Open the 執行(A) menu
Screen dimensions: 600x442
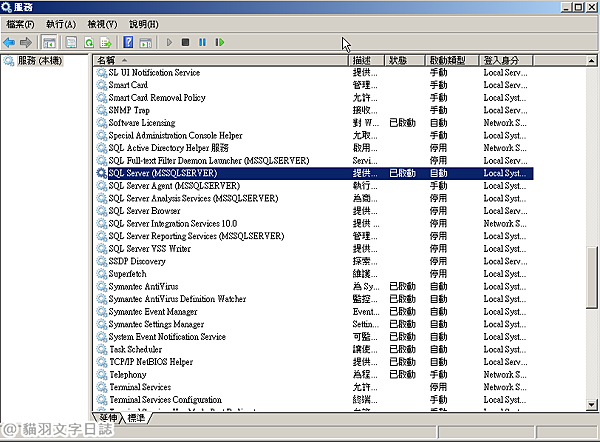pyautogui.click(x=60, y=23)
